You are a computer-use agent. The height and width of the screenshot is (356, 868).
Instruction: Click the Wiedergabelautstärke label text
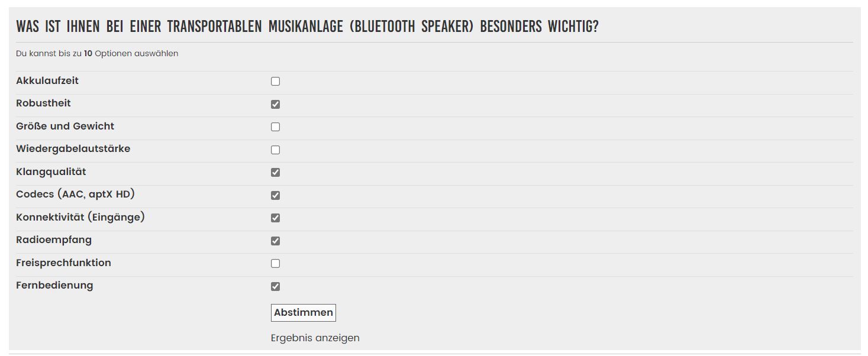point(73,149)
